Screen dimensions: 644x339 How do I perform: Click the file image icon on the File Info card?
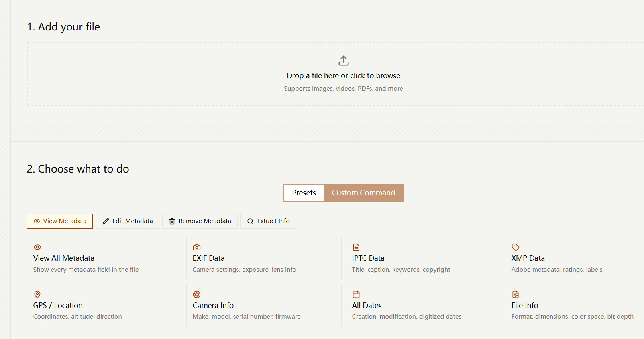tap(516, 294)
